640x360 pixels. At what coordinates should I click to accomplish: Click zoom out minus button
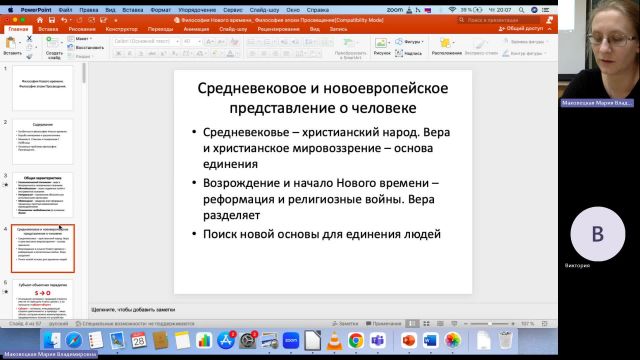tap(466, 324)
